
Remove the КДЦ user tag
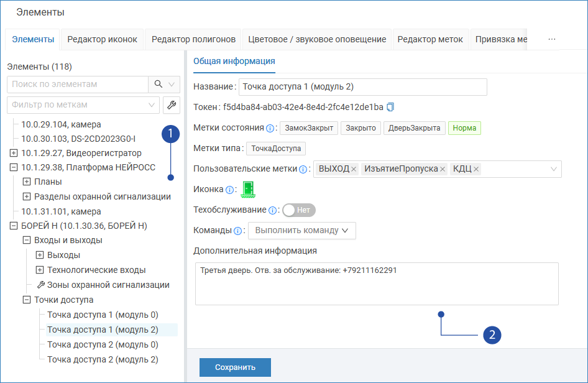(476, 169)
